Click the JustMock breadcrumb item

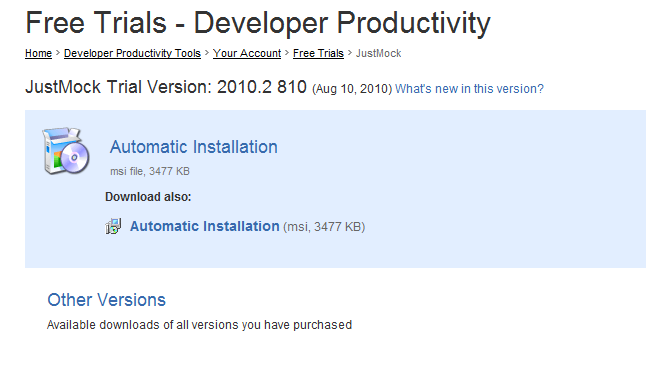(378, 54)
